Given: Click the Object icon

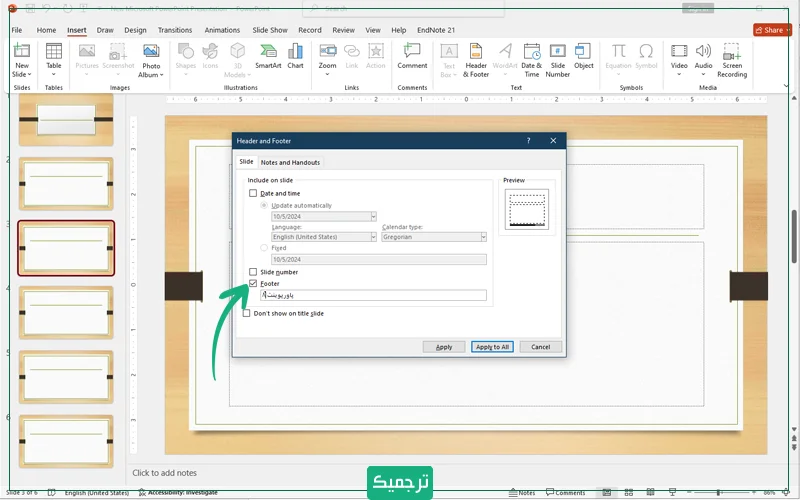Looking at the screenshot, I should (583, 51).
